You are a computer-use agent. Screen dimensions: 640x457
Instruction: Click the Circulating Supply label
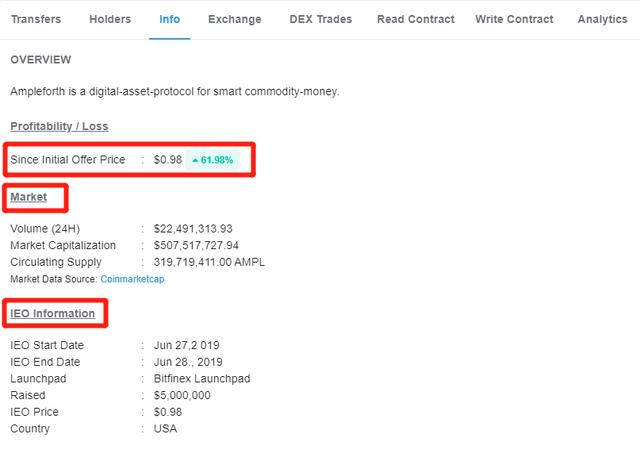56,262
